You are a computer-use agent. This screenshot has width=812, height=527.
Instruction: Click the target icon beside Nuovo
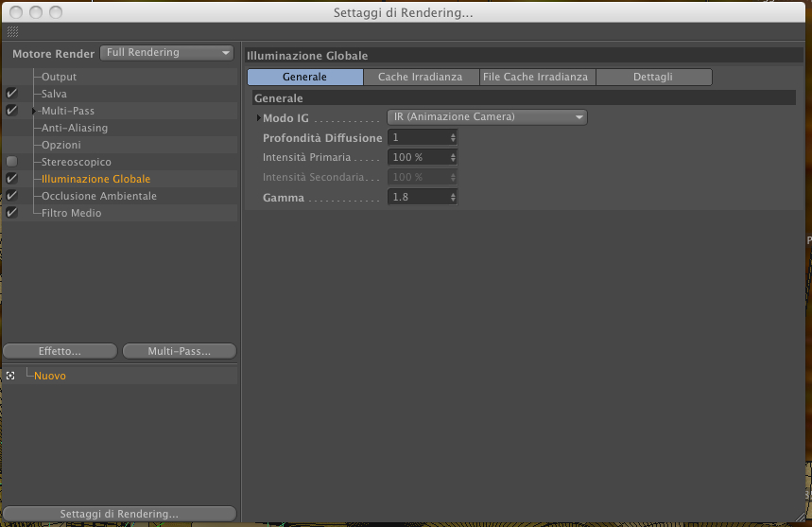[10, 376]
